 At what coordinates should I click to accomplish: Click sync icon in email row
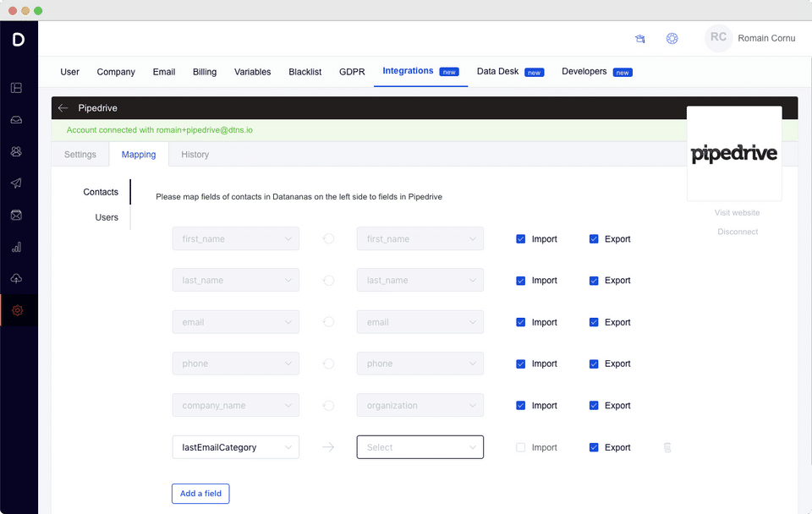pyautogui.click(x=328, y=322)
